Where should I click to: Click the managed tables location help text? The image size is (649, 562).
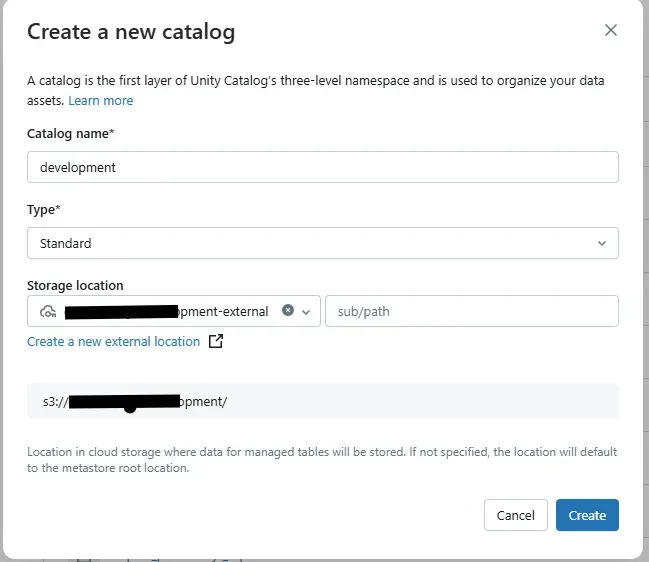tap(322, 460)
